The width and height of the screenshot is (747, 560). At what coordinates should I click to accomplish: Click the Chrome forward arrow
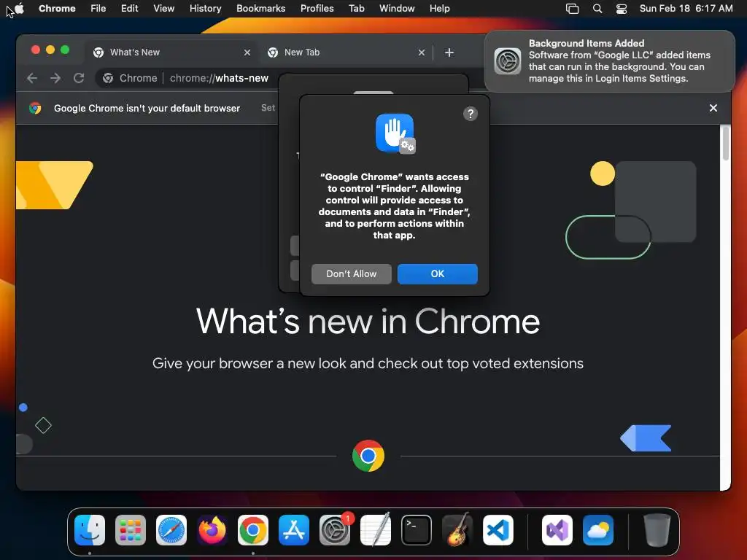(55, 78)
